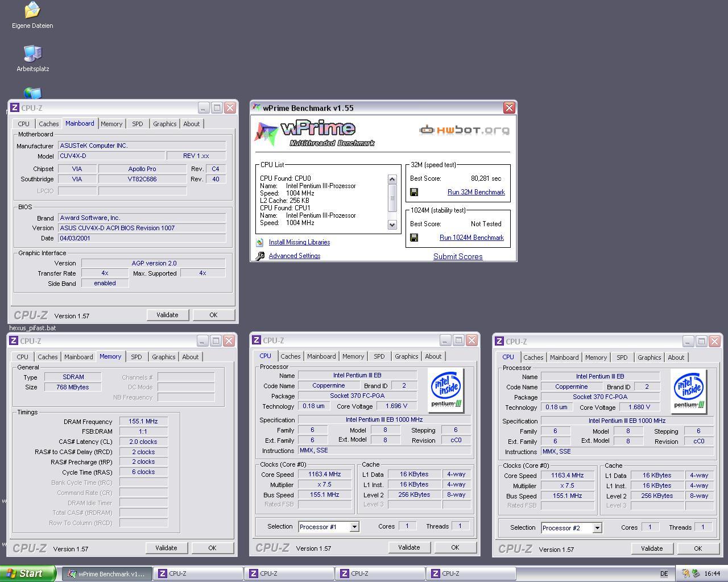
Task: Click the CUV4X-D model field
Action: (111, 156)
